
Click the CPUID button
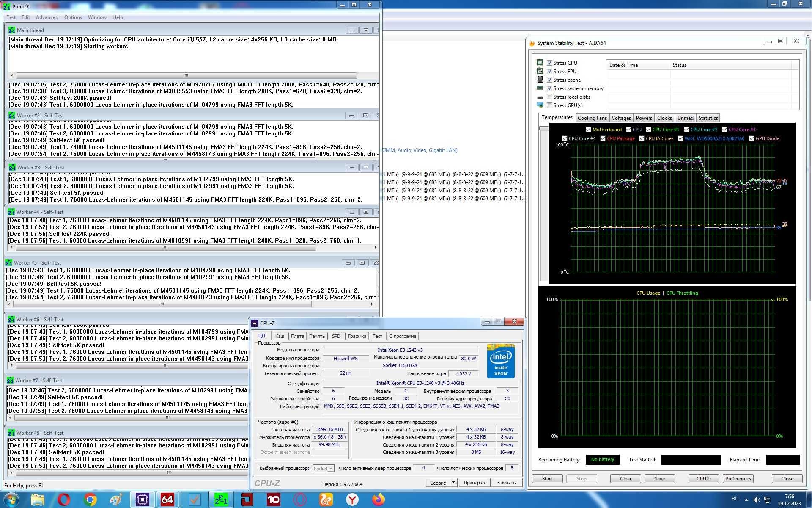click(x=703, y=479)
